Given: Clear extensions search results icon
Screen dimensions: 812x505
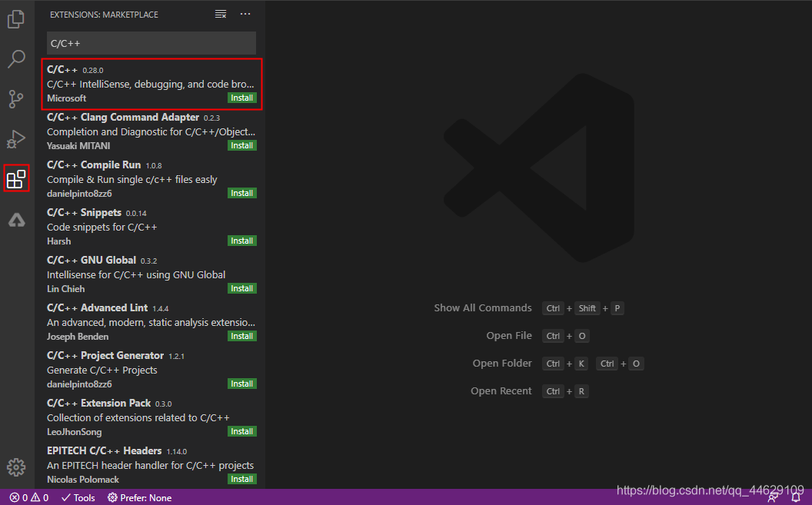Looking at the screenshot, I should click(221, 15).
